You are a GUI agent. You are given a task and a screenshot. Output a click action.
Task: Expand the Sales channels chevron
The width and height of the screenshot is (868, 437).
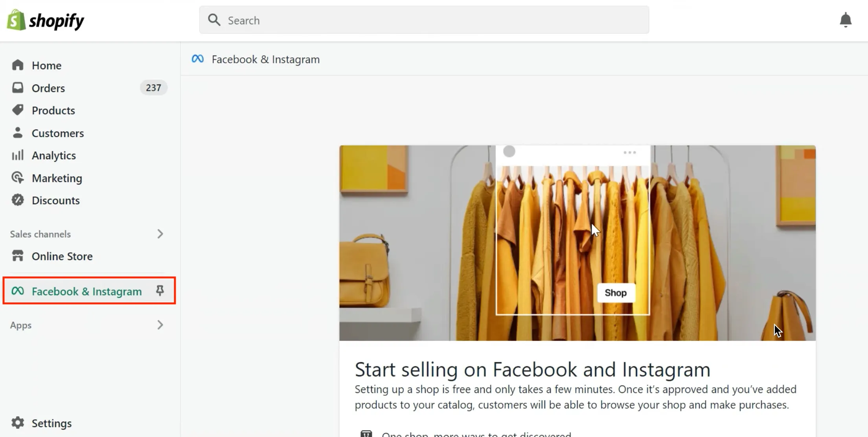pos(160,234)
